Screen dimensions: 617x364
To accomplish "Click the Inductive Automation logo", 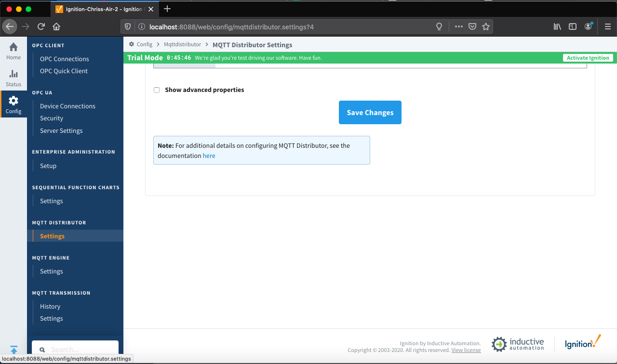I will click(518, 344).
